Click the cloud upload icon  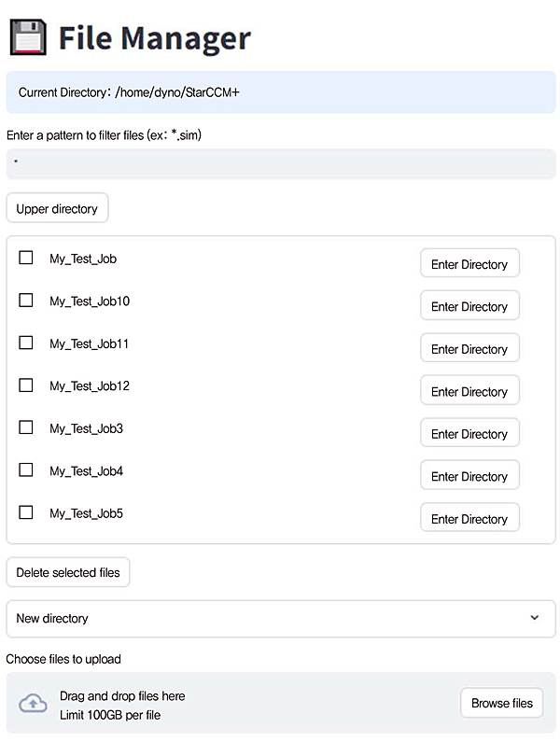(x=33, y=704)
